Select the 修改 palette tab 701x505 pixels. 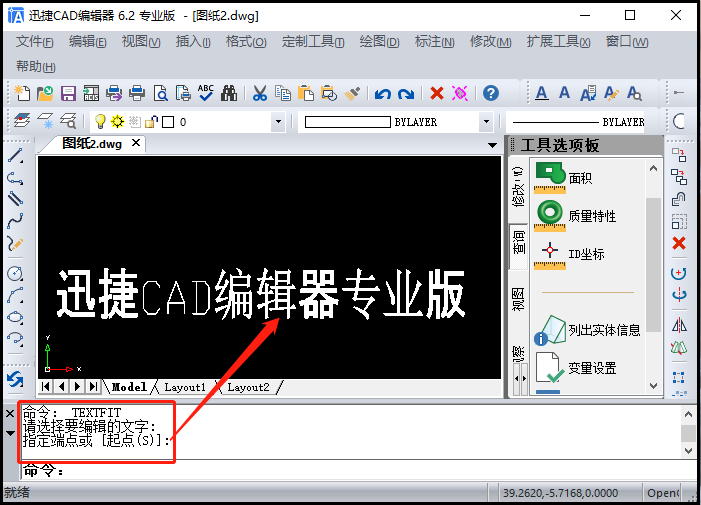pyautogui.click(x=518, y=187)
